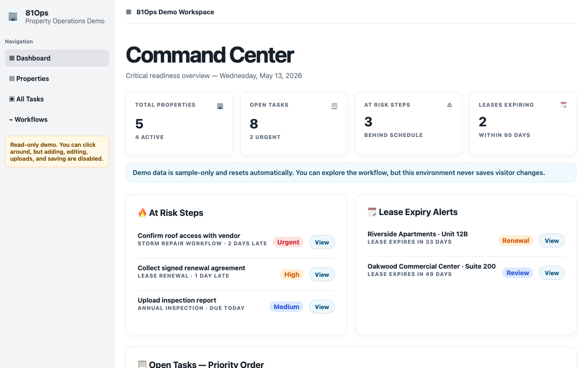588x368 pixels.
Task: Click the 'Critical readiness overview' date line
Action: coord(214,76)
